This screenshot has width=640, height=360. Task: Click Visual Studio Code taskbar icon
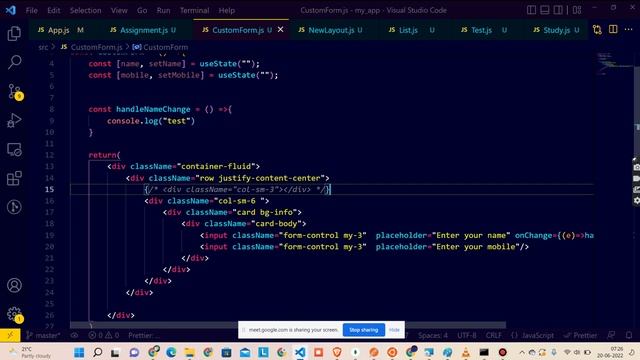point(300,352)
